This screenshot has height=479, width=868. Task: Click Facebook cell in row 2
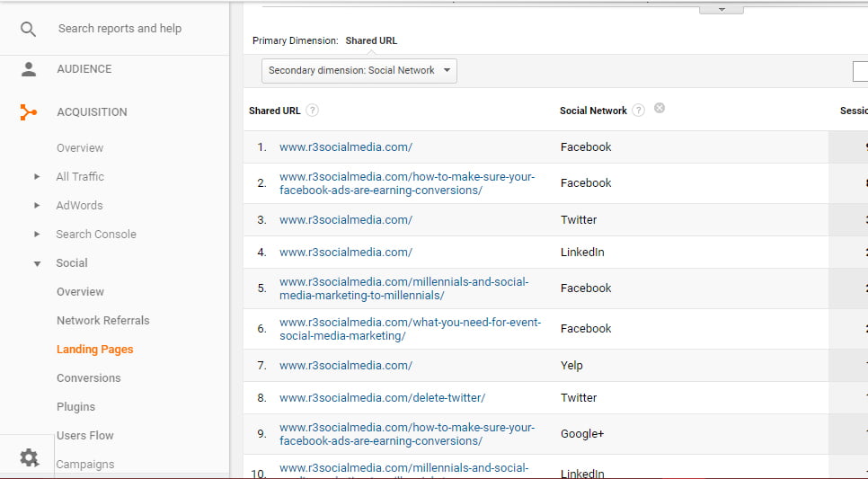click(x=586, y=182)
